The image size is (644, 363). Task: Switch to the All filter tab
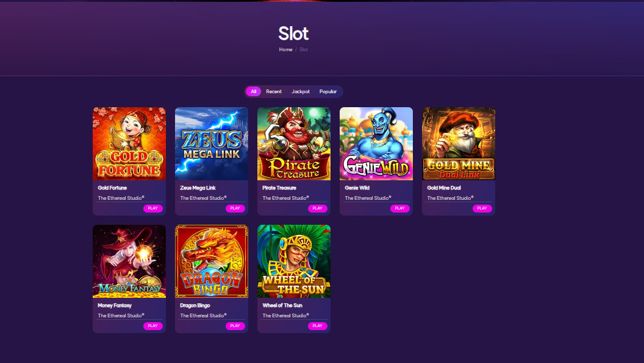click(x=254, y=91)
